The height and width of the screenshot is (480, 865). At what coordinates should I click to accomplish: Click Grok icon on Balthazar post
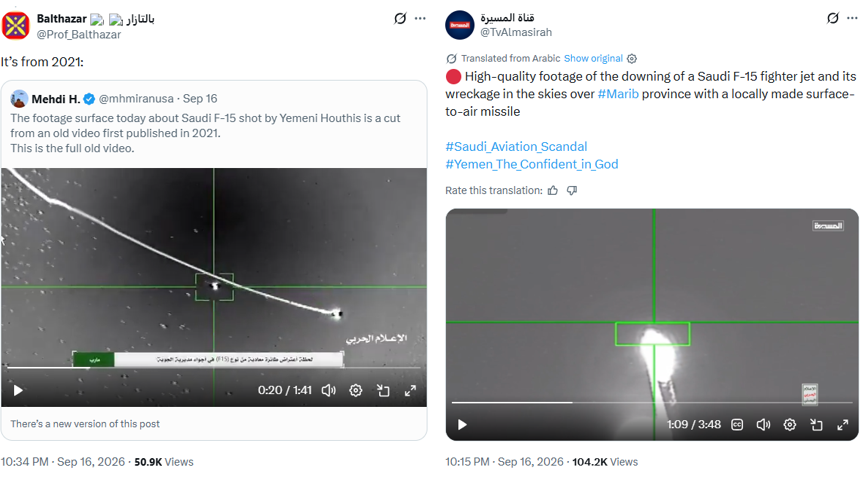(x=400, y=18)
